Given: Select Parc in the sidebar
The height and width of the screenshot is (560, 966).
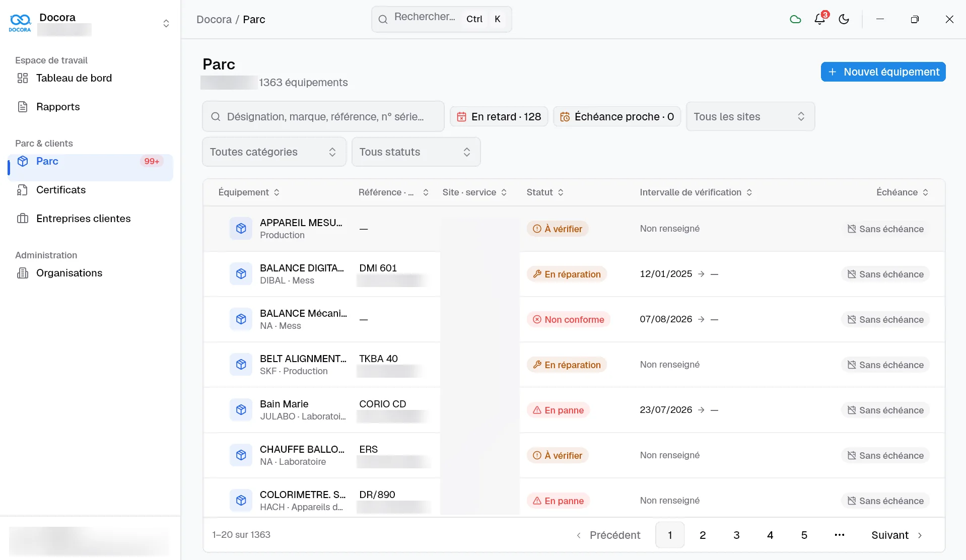Looking at the screenshot, I should tap(91, 167).
